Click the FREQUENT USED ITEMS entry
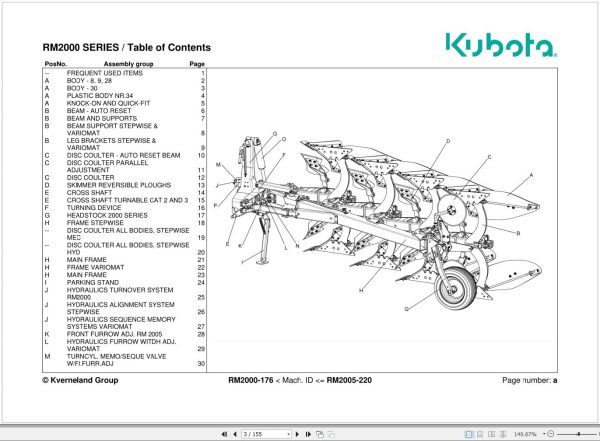 104,73
